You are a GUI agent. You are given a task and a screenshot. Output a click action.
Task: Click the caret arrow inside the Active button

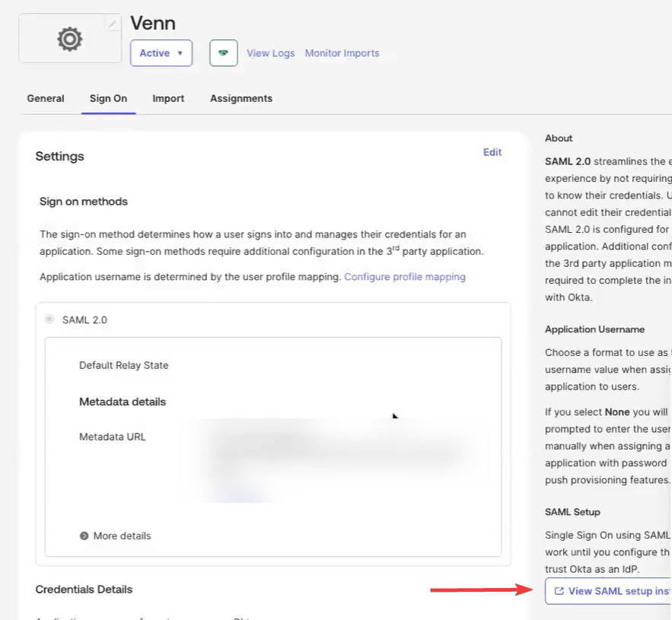pyautogui.click(x=181, y=53)
